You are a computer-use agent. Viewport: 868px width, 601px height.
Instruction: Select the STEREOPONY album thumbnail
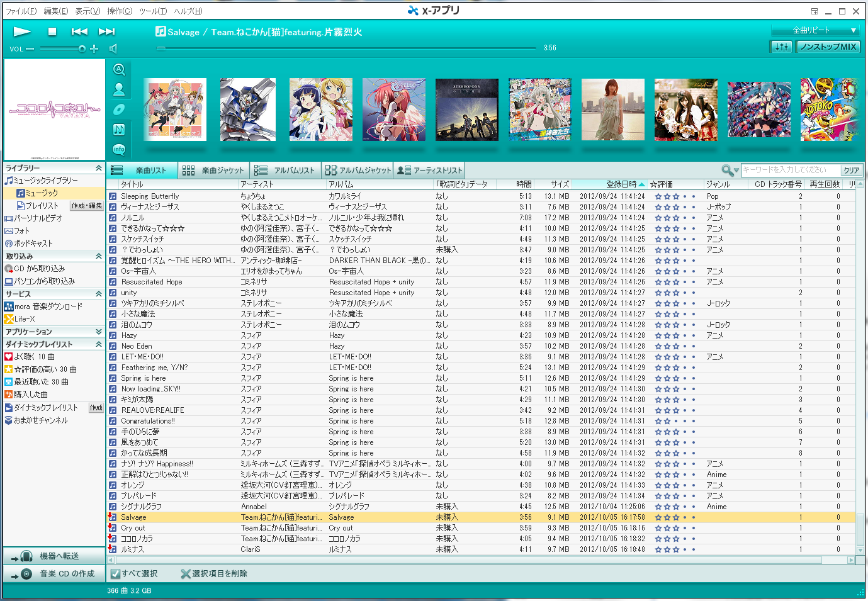click(x=467, y=110)
